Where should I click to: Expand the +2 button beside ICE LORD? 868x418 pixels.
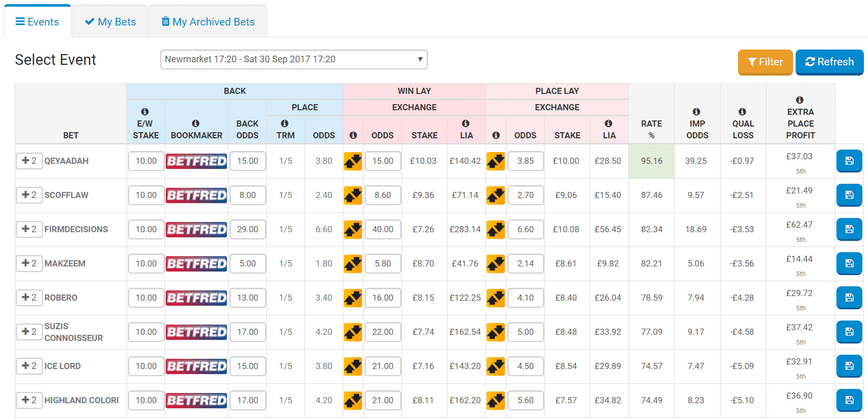point(29,366)
